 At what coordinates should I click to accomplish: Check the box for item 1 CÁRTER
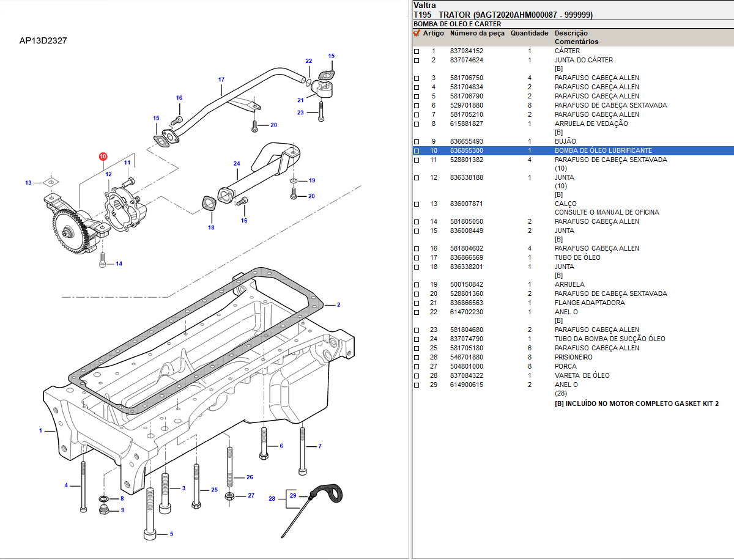tap(417, 51)
